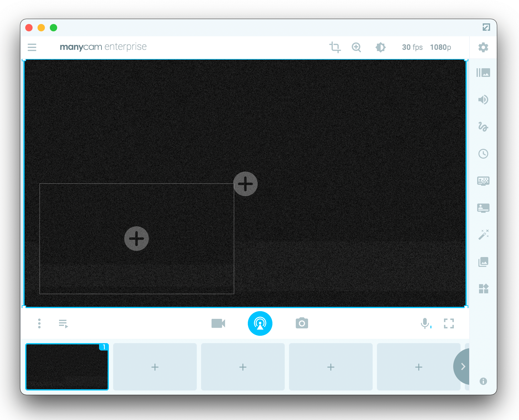The height and width of the screenshot is (420, 519).
Task: Toggle the live broadcast button
Action: point(260,323)
